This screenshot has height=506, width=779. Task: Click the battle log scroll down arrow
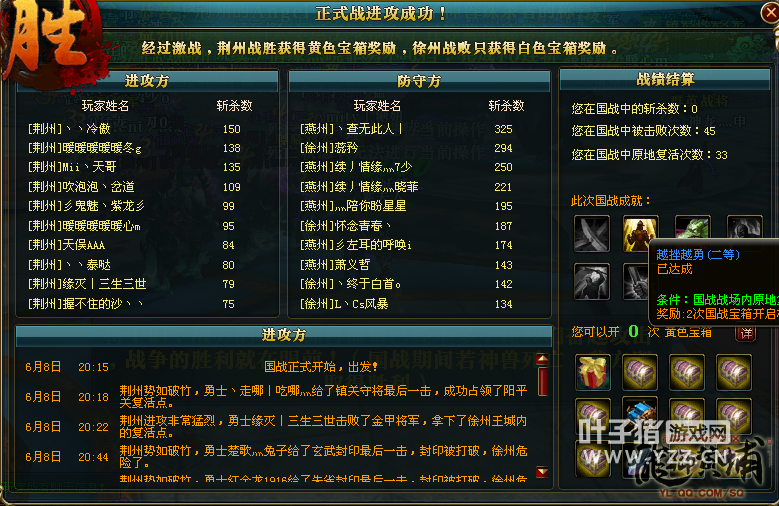pyautogui.click(x=542, y=472)
